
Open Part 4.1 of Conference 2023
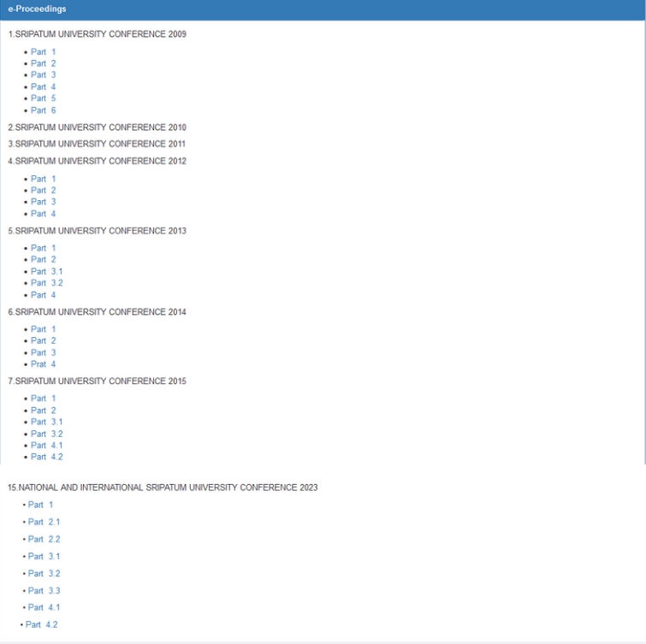pos(44,607)
